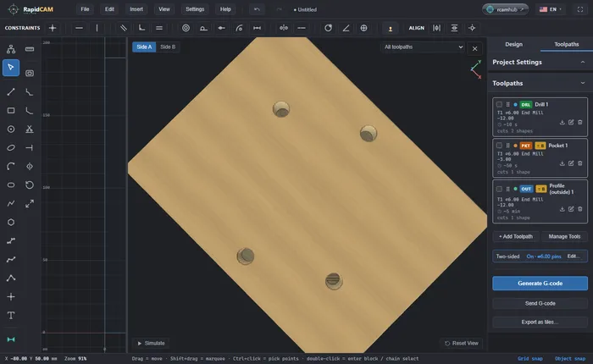Apply the angle constraint

[346, 28]
